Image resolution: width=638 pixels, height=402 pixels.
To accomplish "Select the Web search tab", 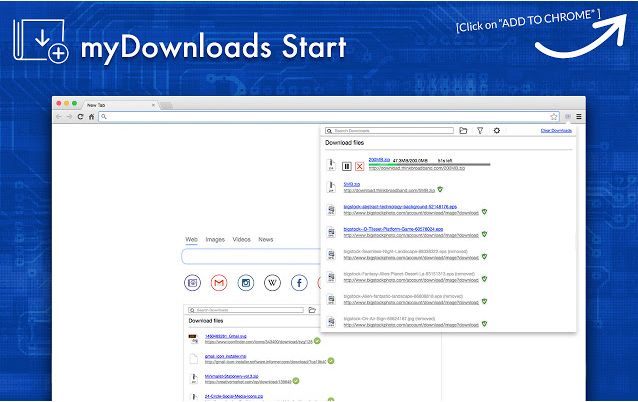I will tap(192, 239).
